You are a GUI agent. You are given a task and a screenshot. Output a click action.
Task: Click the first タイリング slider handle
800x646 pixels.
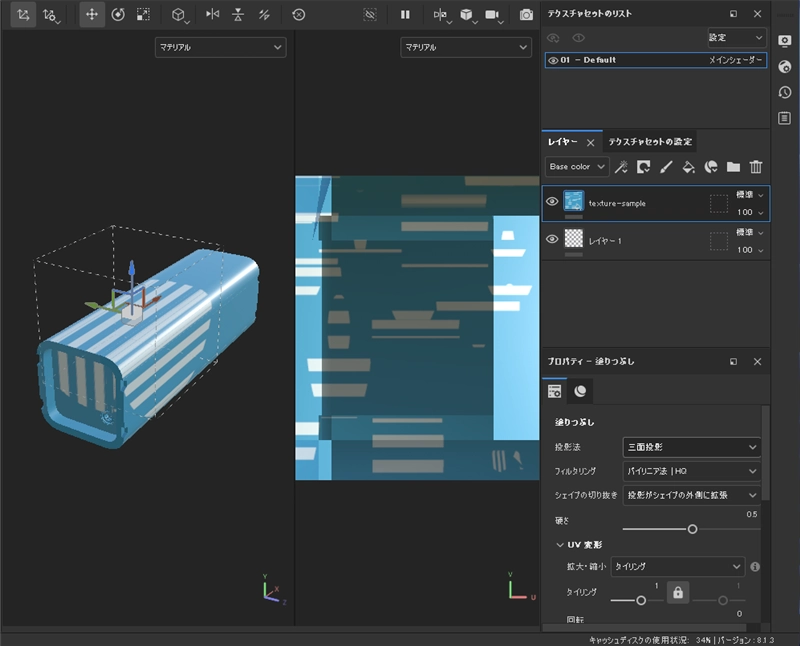(x=641, y=601)
